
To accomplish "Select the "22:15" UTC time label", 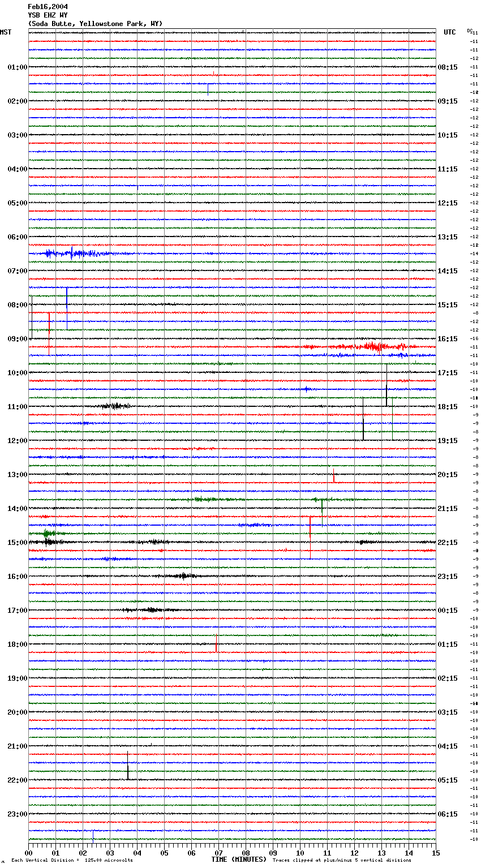I will click(448, 543).
